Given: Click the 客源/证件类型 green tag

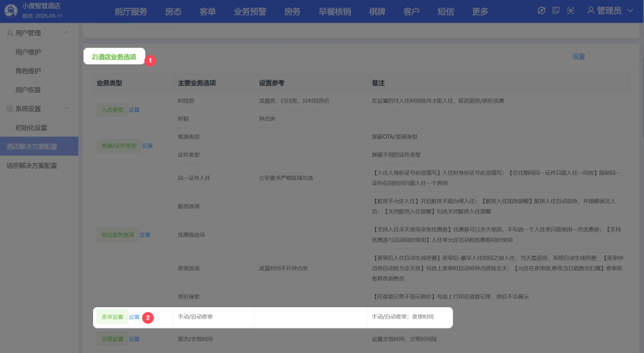Looking at the screenshot, I should 118,146.
